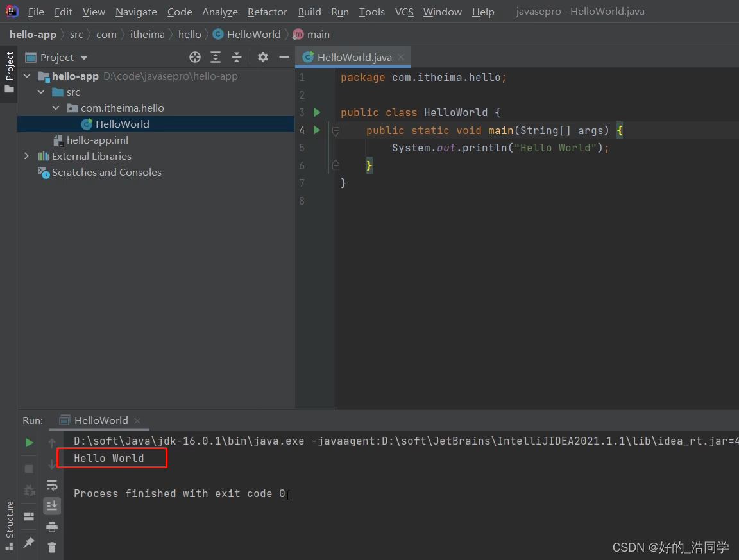Open the Code menu

(x=180, y=12)
